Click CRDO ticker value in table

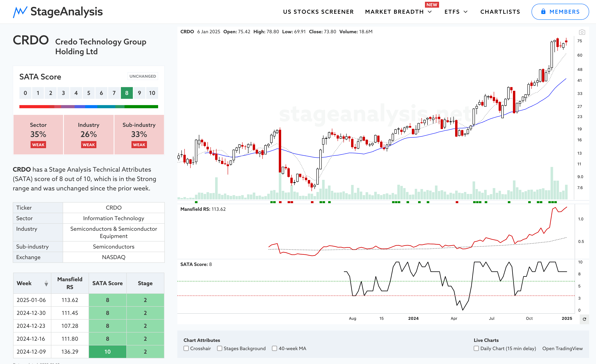[x=114, y=208]
